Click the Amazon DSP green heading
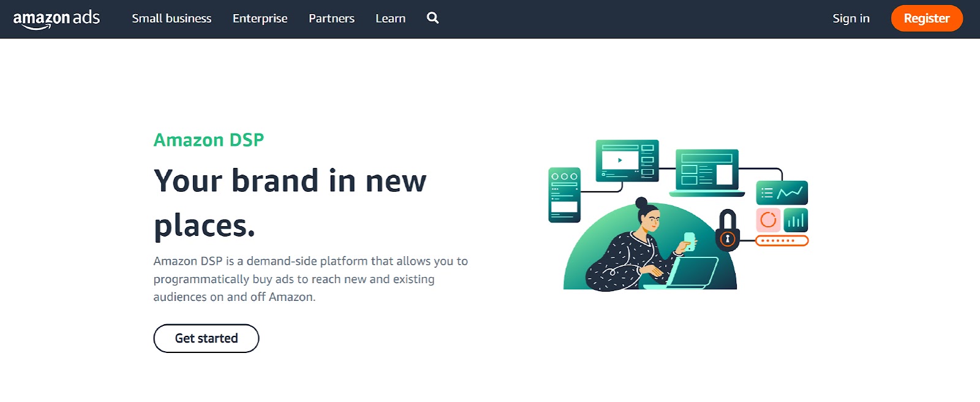 click(208, 140)
